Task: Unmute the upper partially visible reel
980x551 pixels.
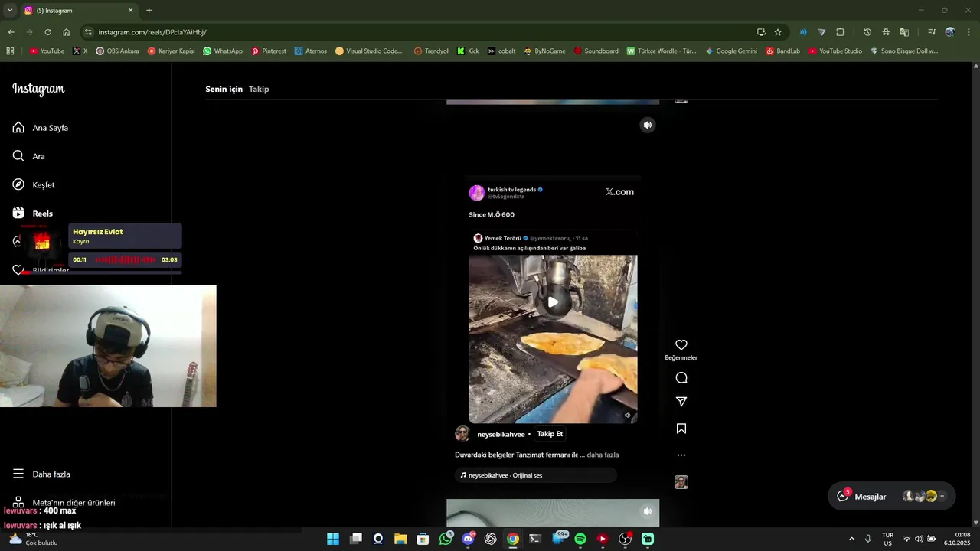Action: pyautogui.click(x=648, y=125)
